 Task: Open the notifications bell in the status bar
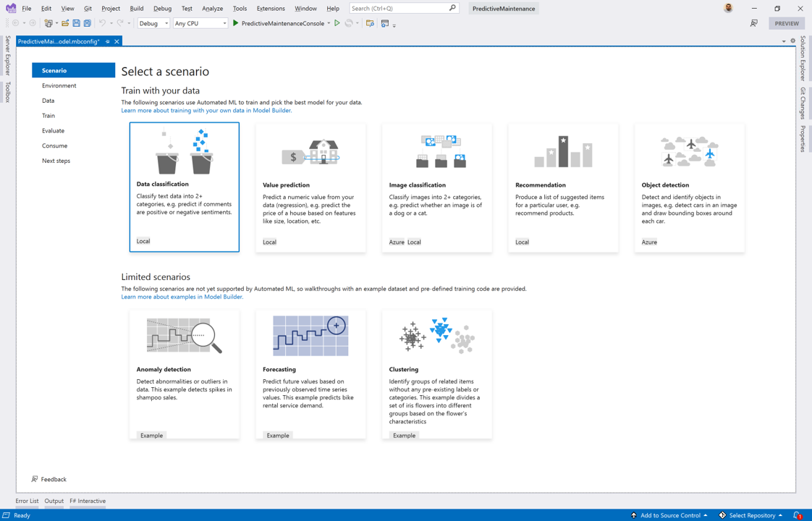coord(798,515)
